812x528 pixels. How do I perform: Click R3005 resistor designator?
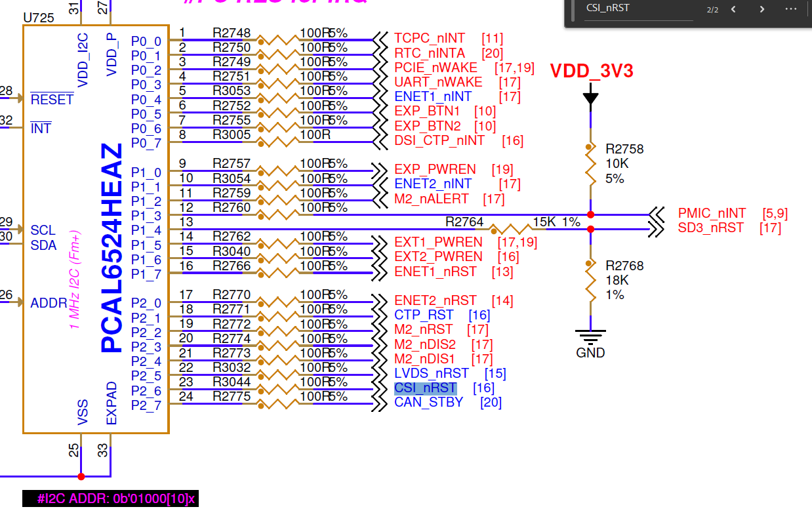tap(232, 134)
